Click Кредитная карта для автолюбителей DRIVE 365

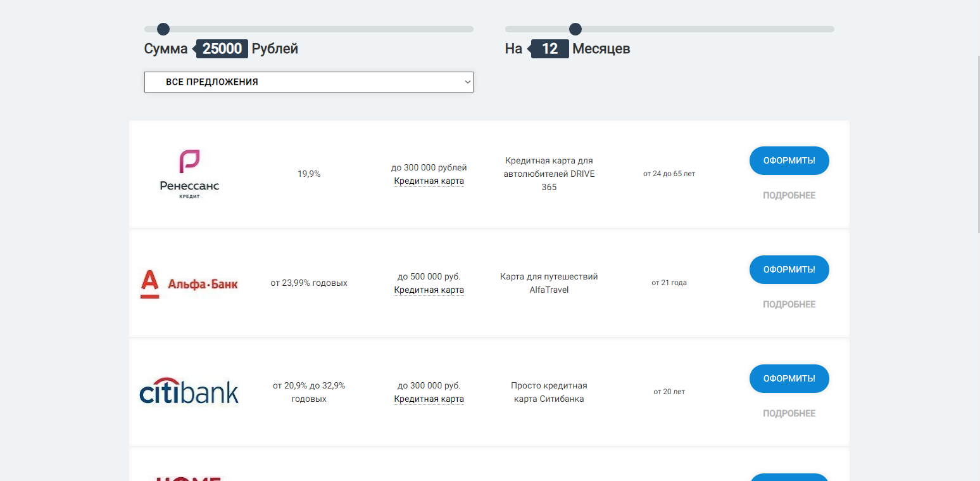tap(549, 174)
